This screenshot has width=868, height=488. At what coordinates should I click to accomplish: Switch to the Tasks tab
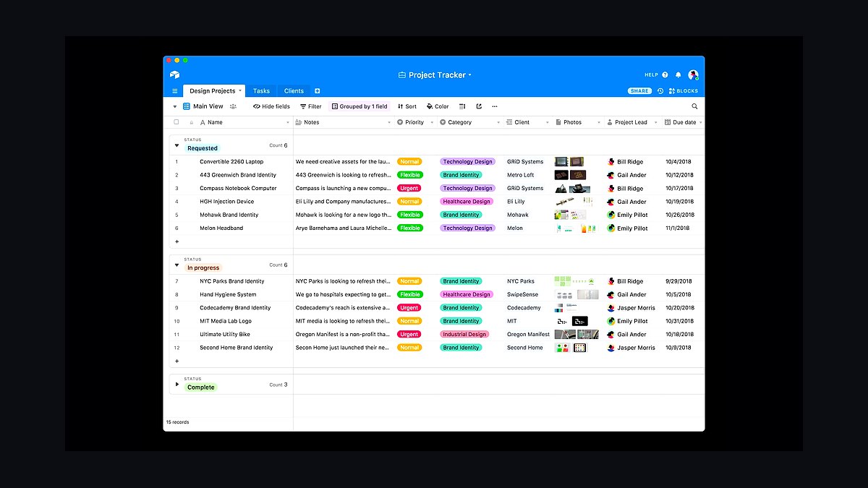tap(261, 91)
